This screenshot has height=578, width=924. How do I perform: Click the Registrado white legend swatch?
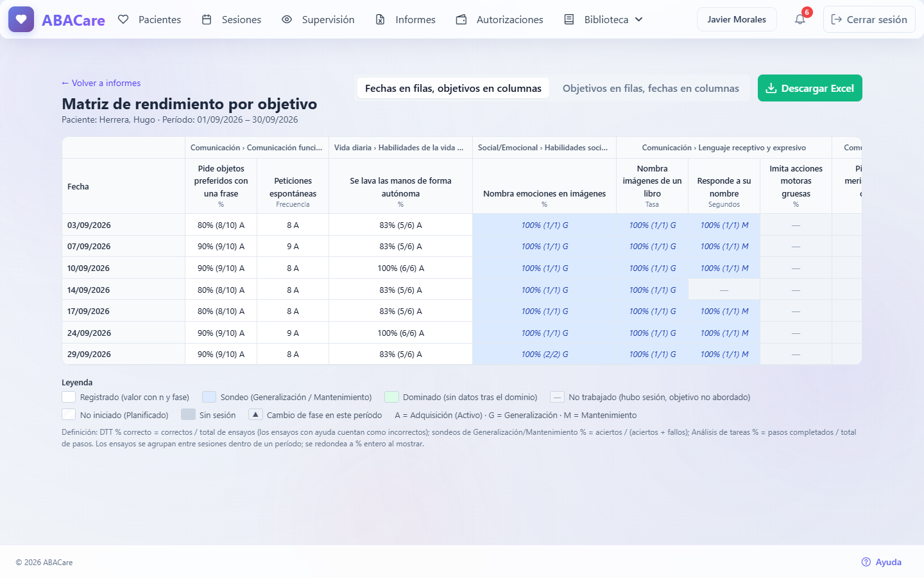click(69, 397)
